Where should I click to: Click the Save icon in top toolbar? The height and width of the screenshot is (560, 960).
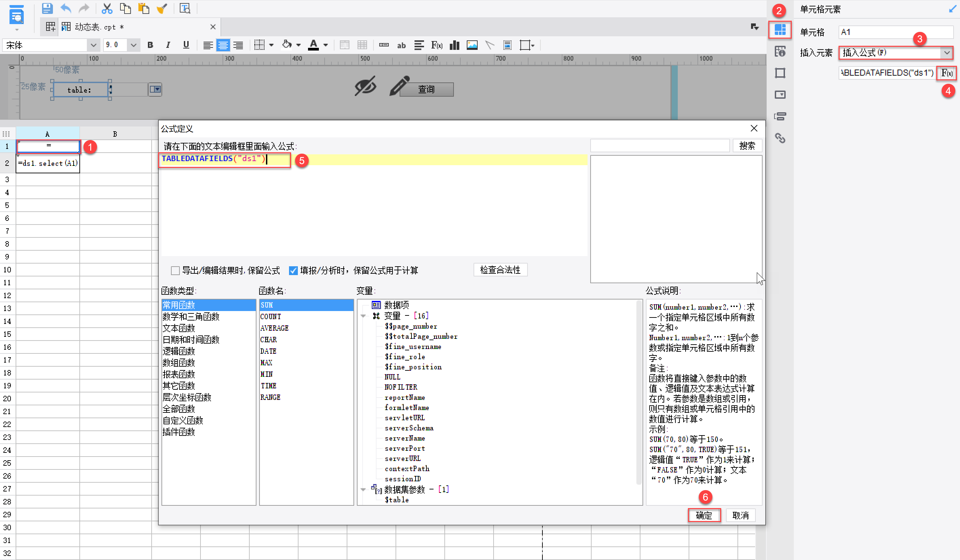pos(47,8)
